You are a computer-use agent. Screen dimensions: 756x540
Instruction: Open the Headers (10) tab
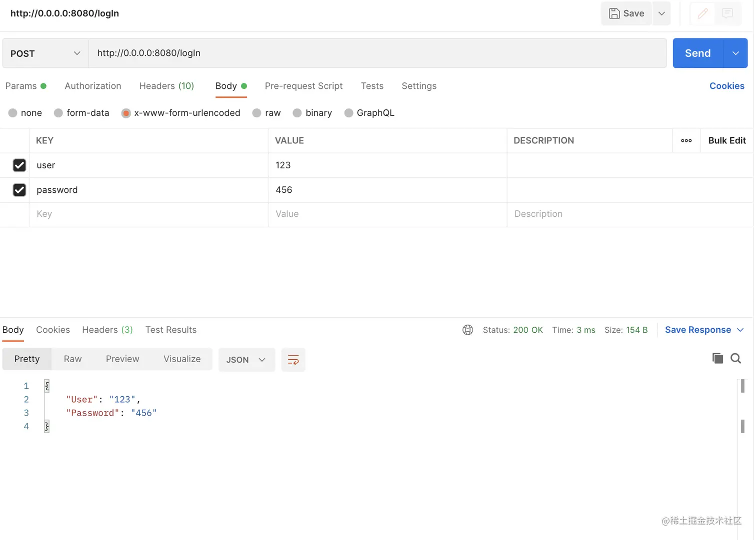tap(166, 86)
